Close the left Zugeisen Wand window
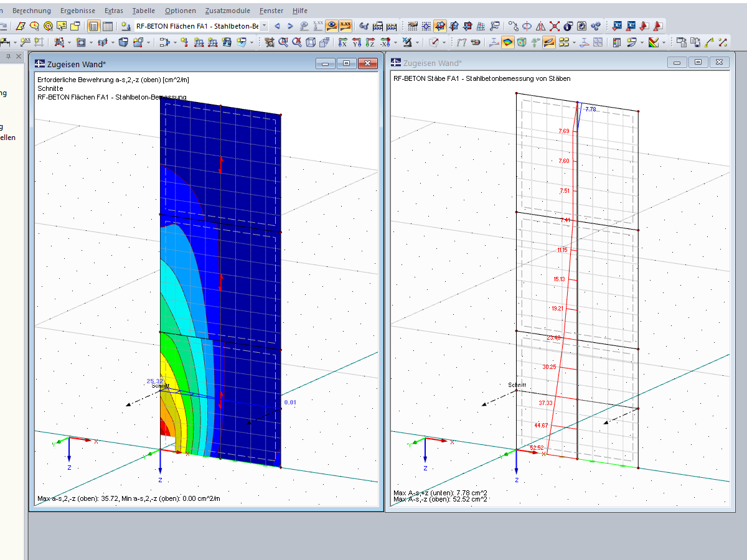 368,63
